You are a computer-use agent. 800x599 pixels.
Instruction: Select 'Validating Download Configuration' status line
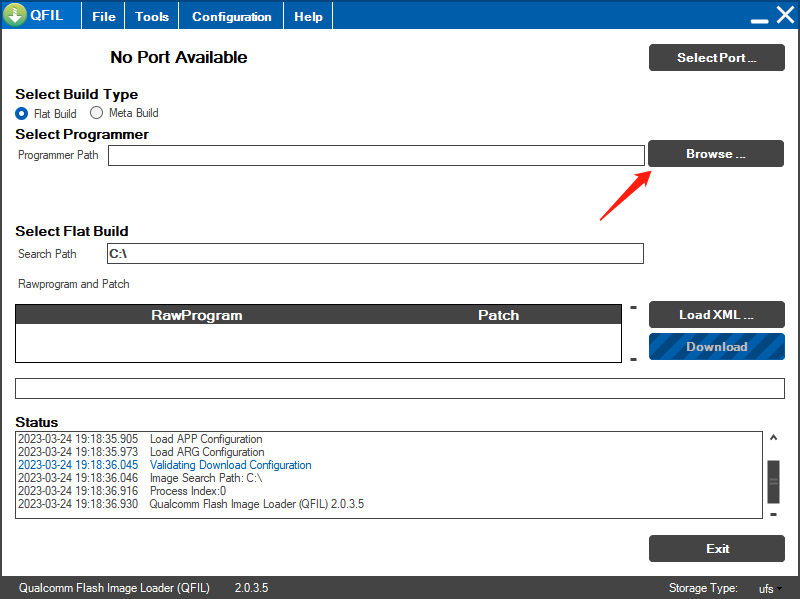[x=230, y=465]
